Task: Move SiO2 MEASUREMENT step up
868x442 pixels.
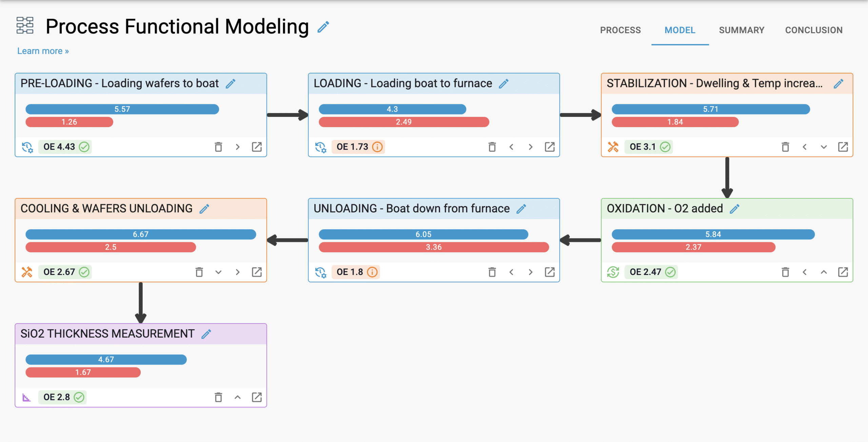Action: [x=238, y=397]
